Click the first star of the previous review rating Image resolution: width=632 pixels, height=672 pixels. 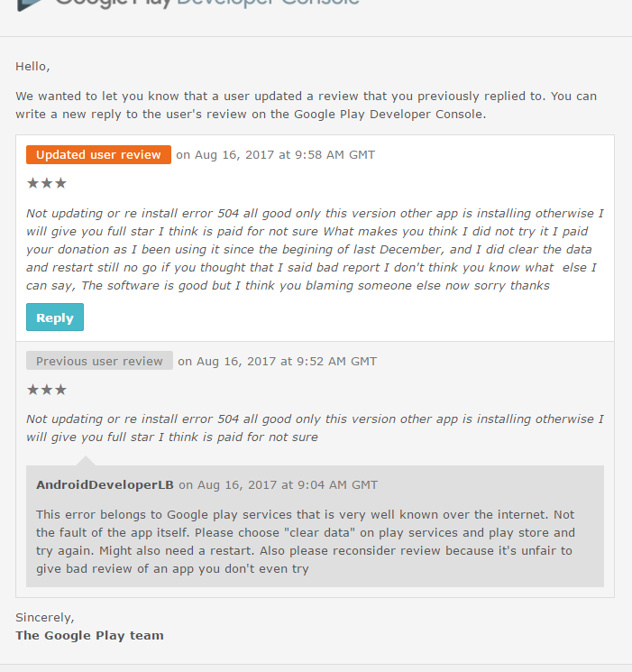click(32, 390)
